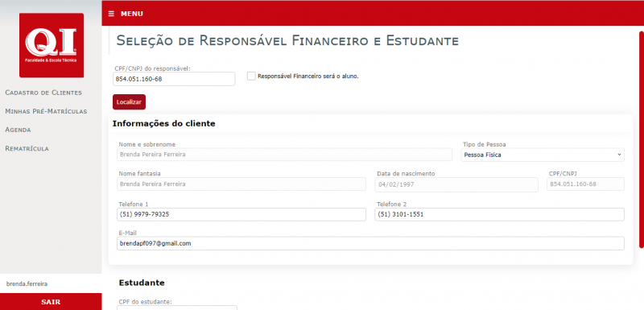Click the Nome e sobrenome field
The image size is (644, 310).
pos(285,155)
